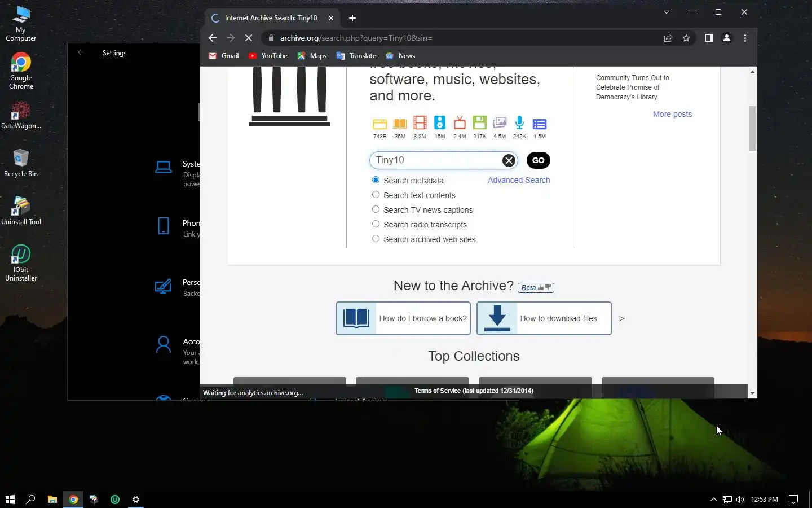812x508 pixels.
Task: Click the Beta feedback badge
Action: [x=536, y=288]
